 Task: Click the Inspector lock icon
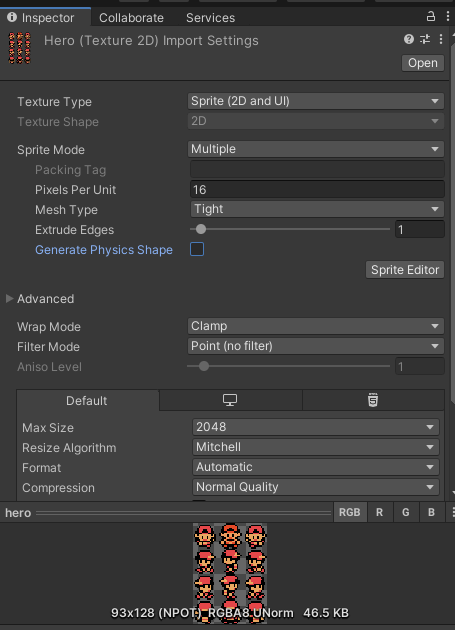[x=430, y=16]
